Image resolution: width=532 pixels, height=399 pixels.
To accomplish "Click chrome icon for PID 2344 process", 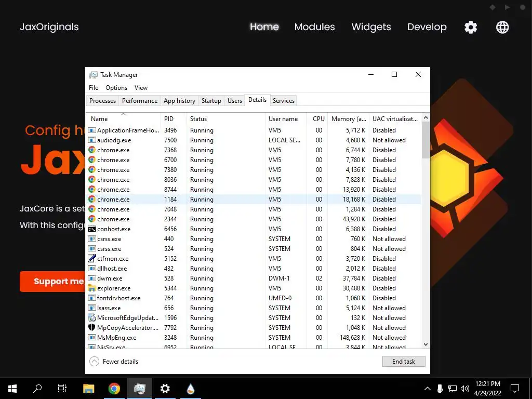I will pos(91,219).
